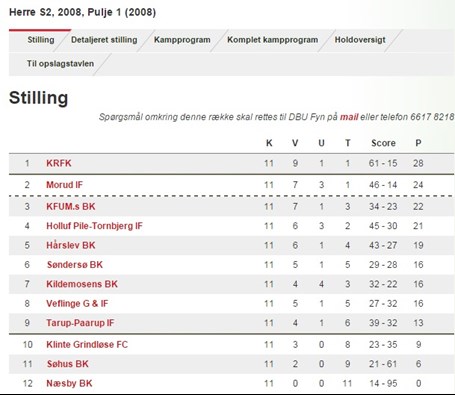Click the Hårslev BK team name
This screenshot has width=455, height=395.
(71, 245)
